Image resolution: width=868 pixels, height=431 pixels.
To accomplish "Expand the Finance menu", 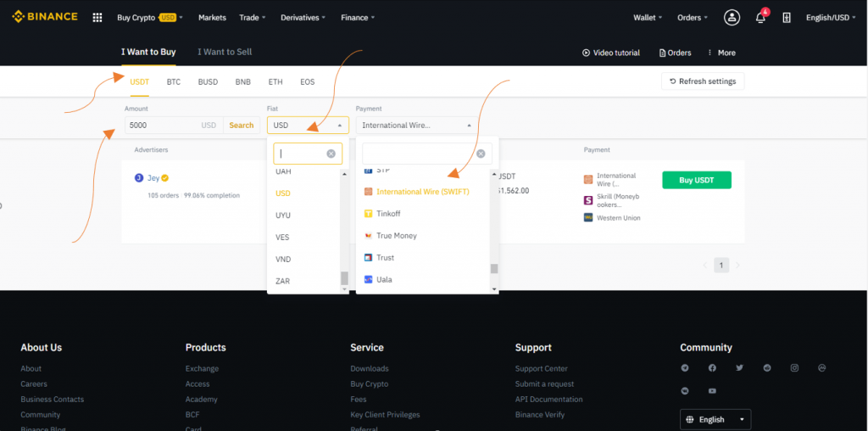I will click(358, 18).
